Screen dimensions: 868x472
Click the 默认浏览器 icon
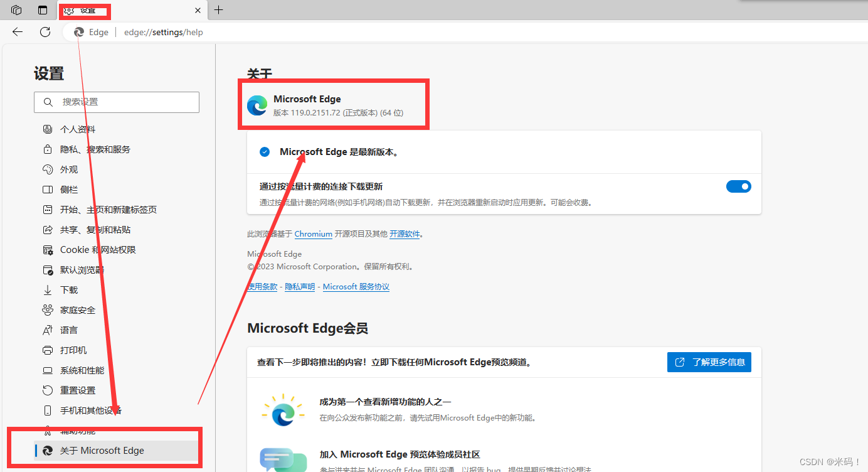[48, 270]
